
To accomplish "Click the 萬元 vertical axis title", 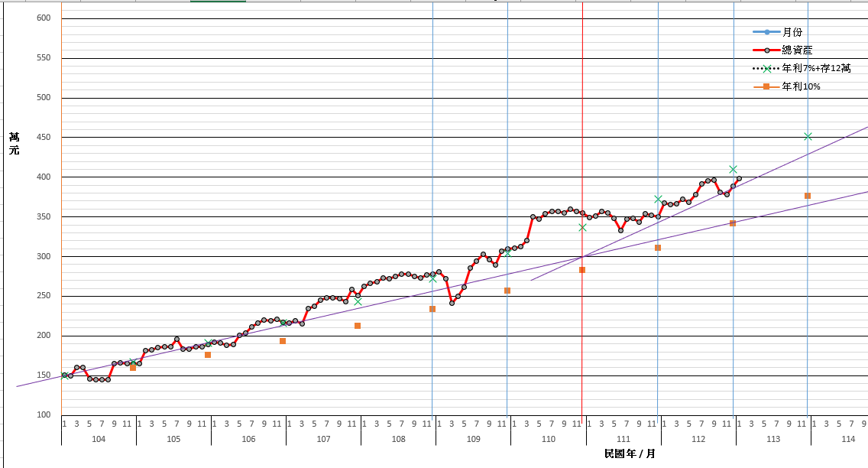I will pos(15,143).
